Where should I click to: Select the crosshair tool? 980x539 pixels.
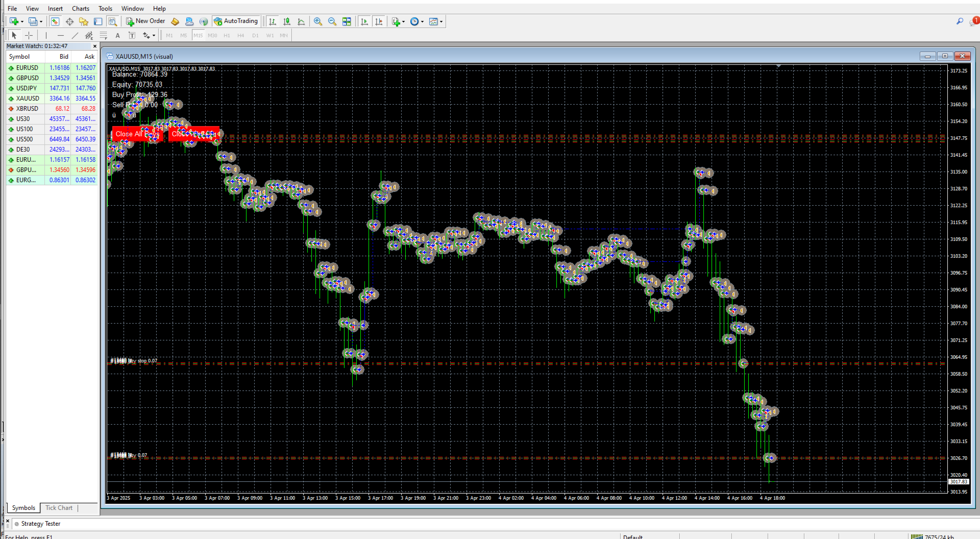[29, 35]
